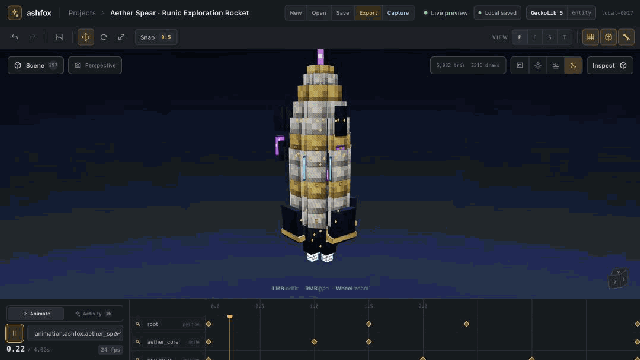
Task: Open the 24 fps frame rate selector
Action: [x=110, y=350]
